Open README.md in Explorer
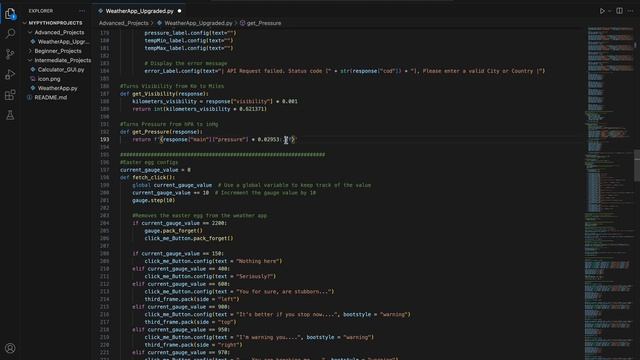Image resolution: width=640 pixels, height=360 pixels. coord(51,98)
